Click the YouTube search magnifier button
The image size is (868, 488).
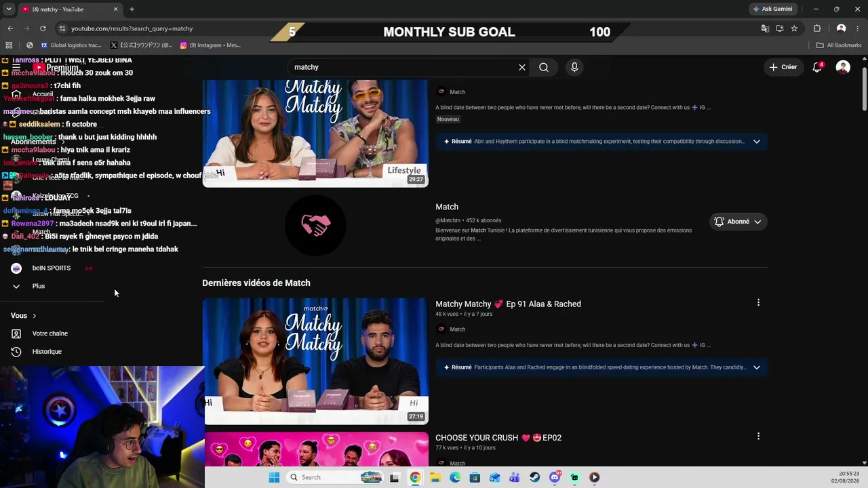[x=544, y=67]
